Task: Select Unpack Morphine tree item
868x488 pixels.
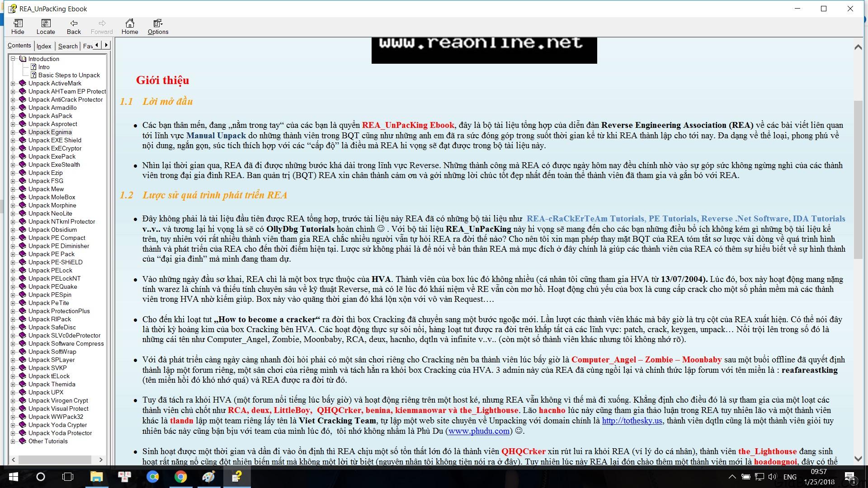Action: 52,205
